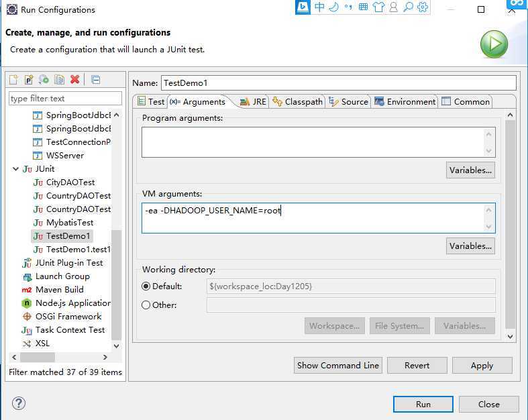Switch to the Test tab
This screenshot has height=420, width=528.
point(151,101)
